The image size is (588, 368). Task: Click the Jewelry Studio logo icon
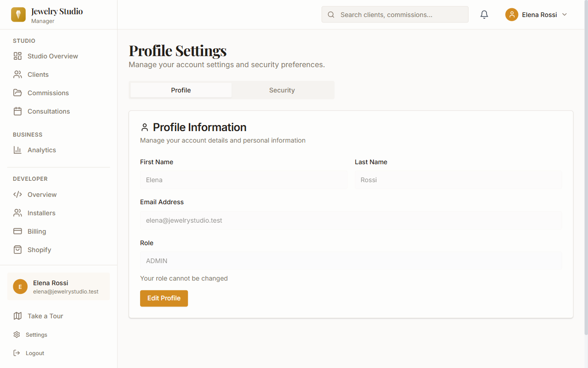click(x=18, y=15)
